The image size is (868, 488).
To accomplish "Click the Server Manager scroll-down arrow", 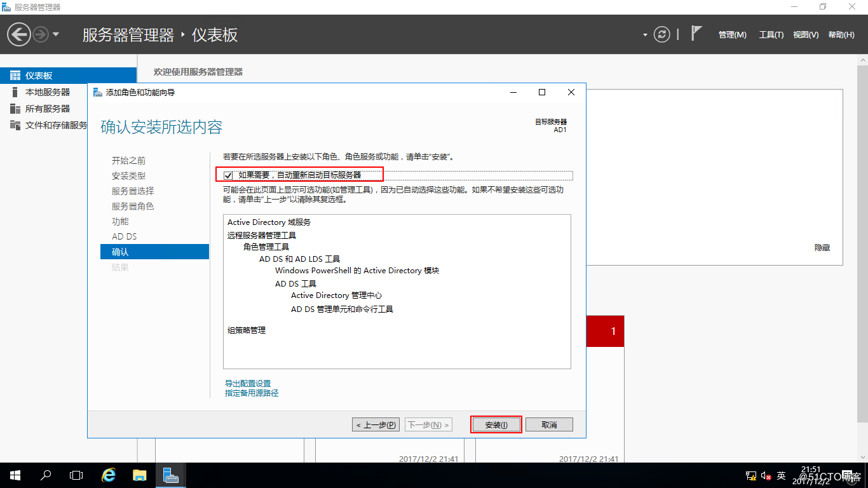I will tap(862, 457).
